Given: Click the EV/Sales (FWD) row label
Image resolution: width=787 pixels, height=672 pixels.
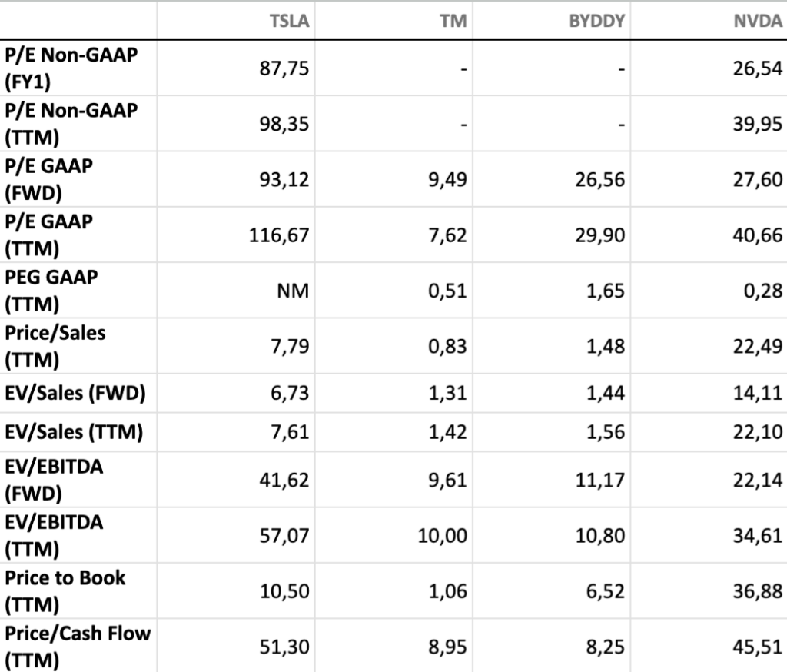Looking at the screenshot, I should click(x=75, y=394).
